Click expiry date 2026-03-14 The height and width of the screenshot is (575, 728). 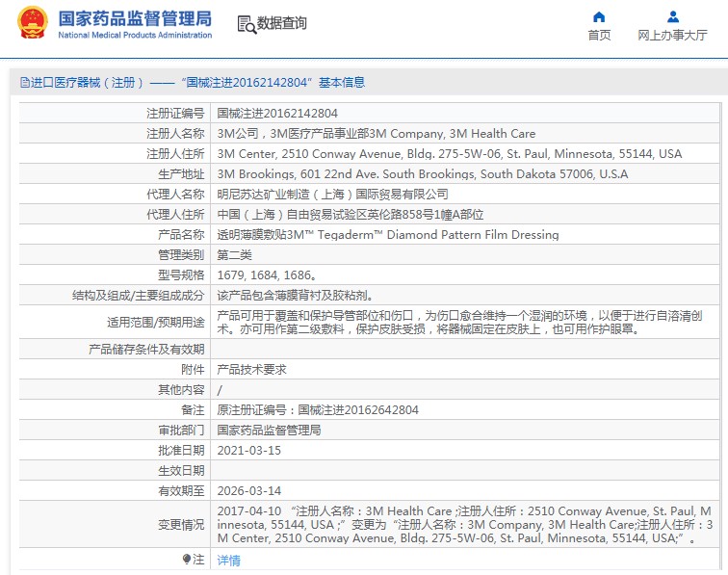248,490
